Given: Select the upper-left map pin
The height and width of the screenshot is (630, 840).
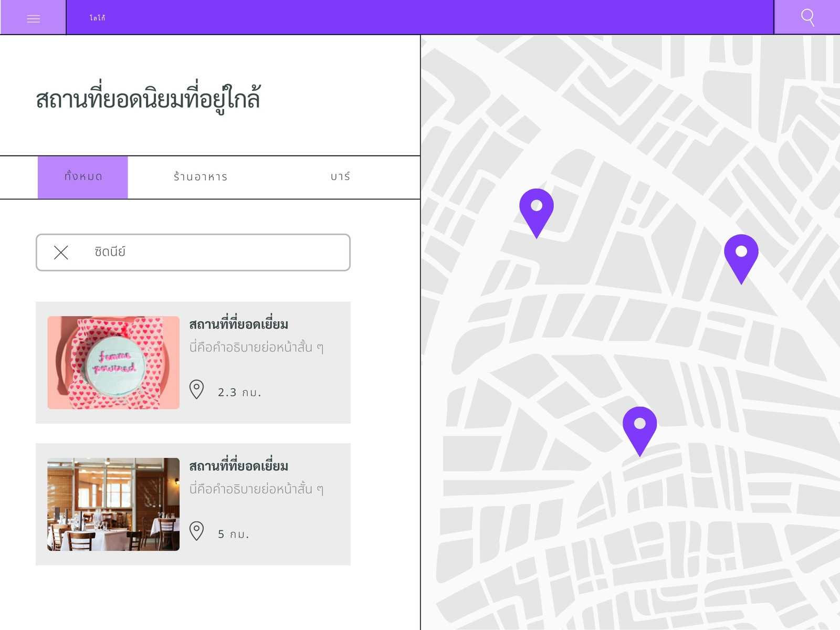Looking at the screenshot, I should tap(537, 213).
